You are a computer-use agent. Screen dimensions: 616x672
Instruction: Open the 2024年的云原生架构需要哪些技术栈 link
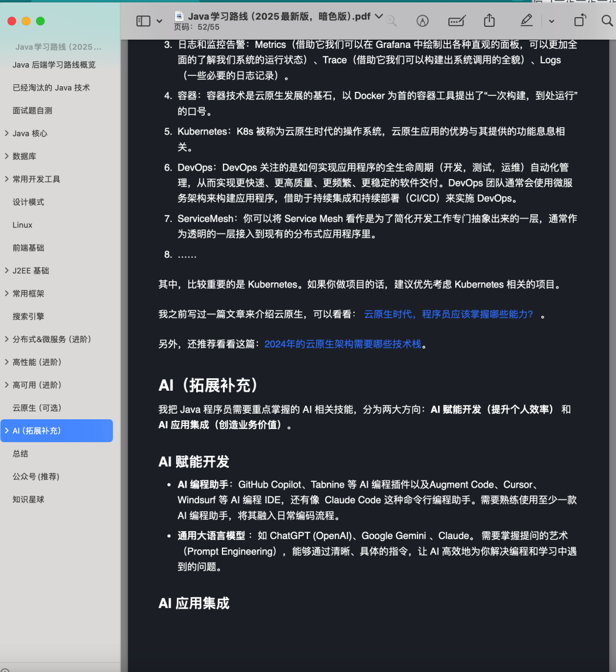coord(344,343)
